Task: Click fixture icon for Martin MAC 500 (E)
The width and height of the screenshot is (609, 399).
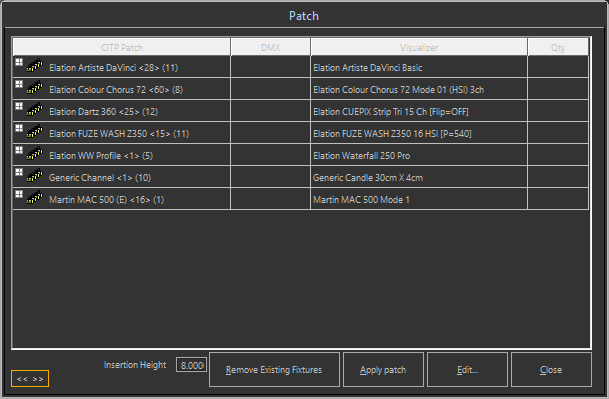Action: click(x=35, y=197)
